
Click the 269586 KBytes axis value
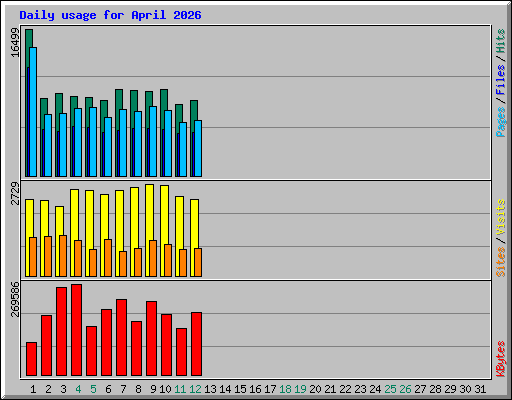pyautogui.click(x=15, y=299)
